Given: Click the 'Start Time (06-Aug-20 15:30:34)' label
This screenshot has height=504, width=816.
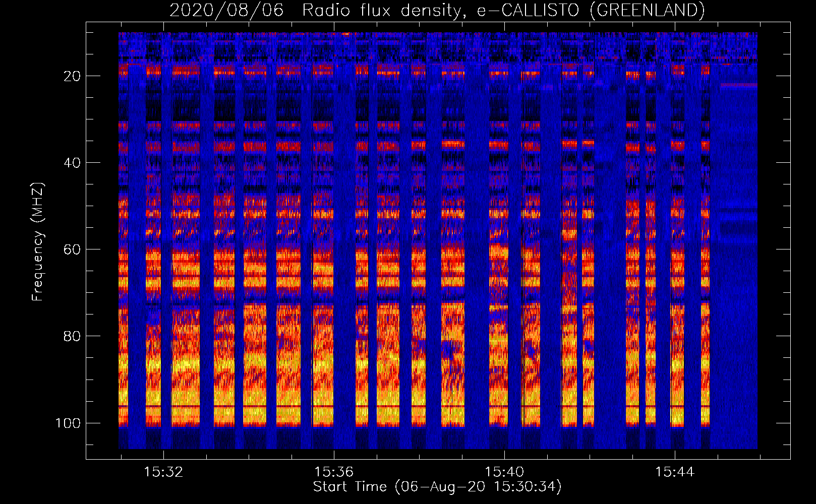Looking at the screenshot, I should [x=437, y=487].
